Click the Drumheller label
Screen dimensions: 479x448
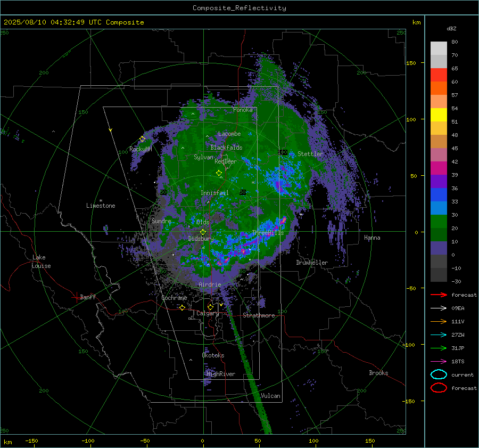[x=312, y=263]
